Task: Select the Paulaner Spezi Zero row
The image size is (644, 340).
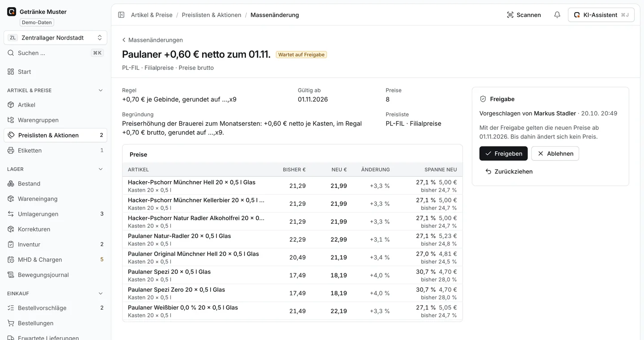Action: [292, 293]
